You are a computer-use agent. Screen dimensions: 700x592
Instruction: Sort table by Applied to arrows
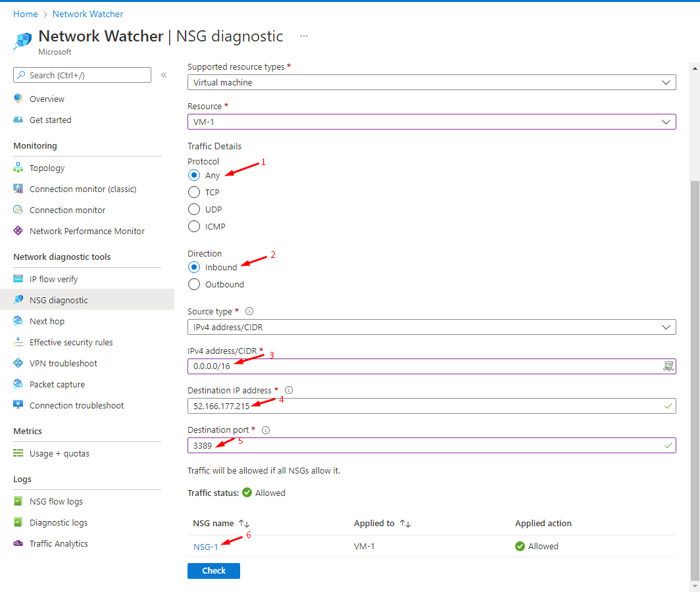[x=405, y=523]
